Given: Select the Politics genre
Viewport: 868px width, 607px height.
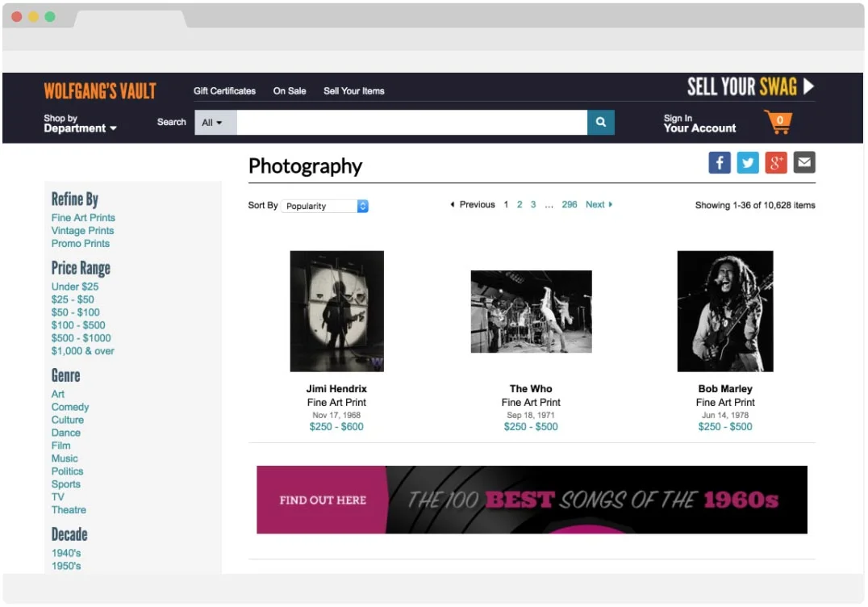Looking at the screenshot, I should tap(67, 471).
